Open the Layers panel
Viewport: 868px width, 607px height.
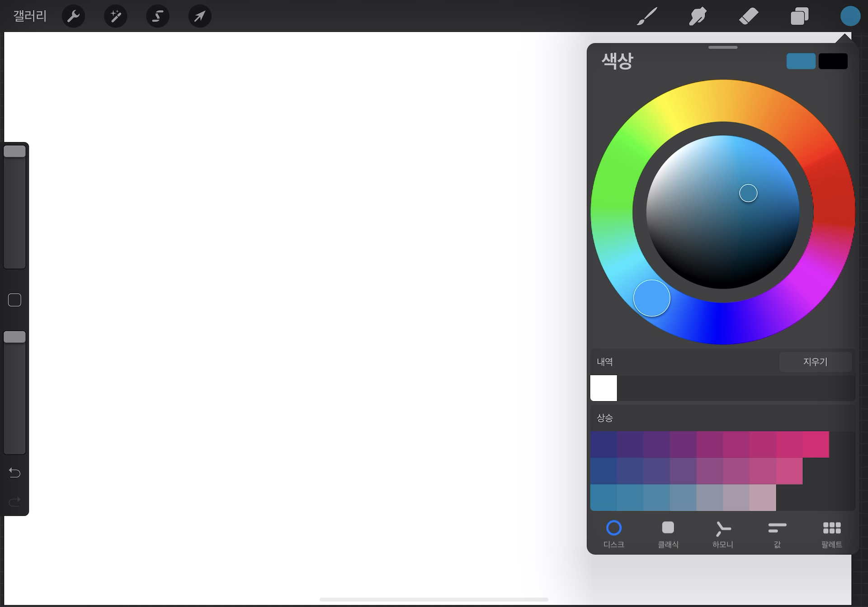pos(799,16)
